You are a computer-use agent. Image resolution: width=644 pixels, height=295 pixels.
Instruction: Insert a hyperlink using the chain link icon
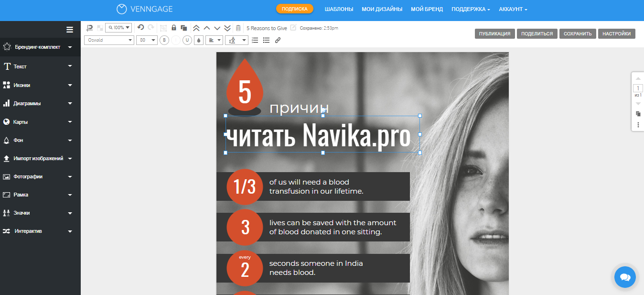click(278, 40)
